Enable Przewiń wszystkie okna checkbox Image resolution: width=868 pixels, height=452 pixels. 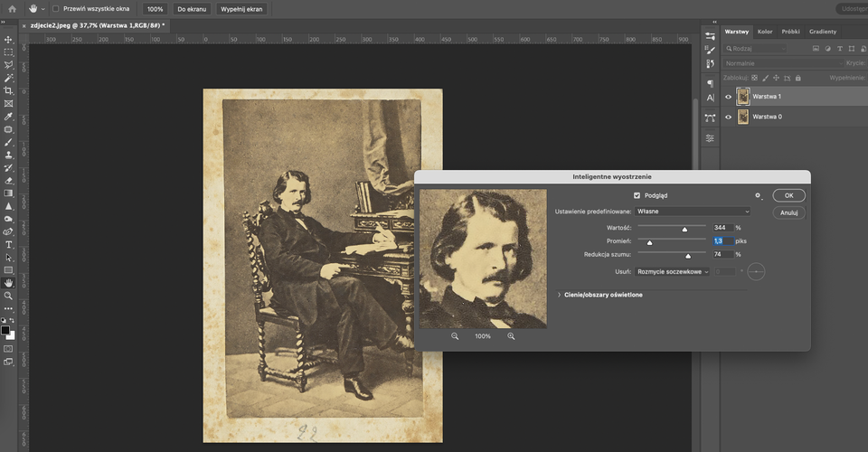coord(55,9)
